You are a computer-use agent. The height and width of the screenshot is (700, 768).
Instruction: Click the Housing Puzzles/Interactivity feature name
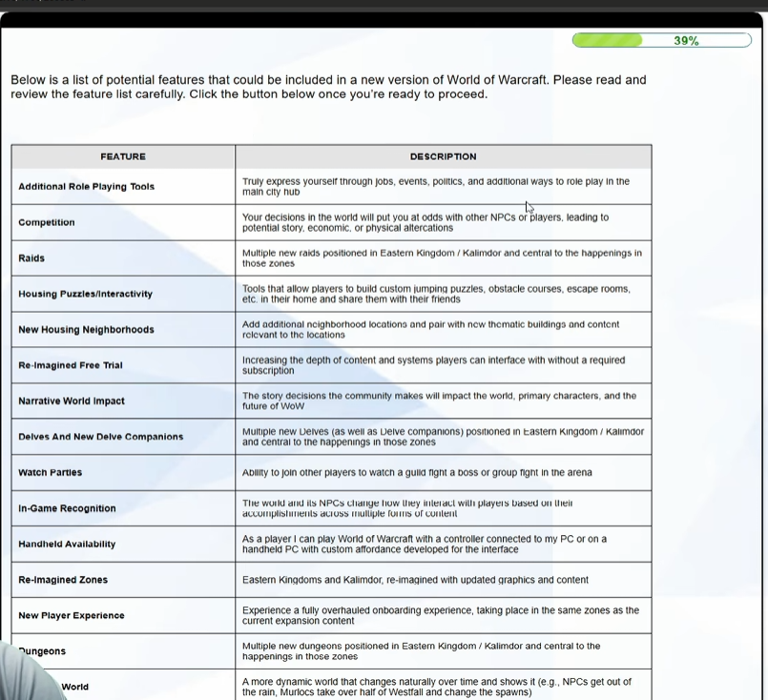85,294
